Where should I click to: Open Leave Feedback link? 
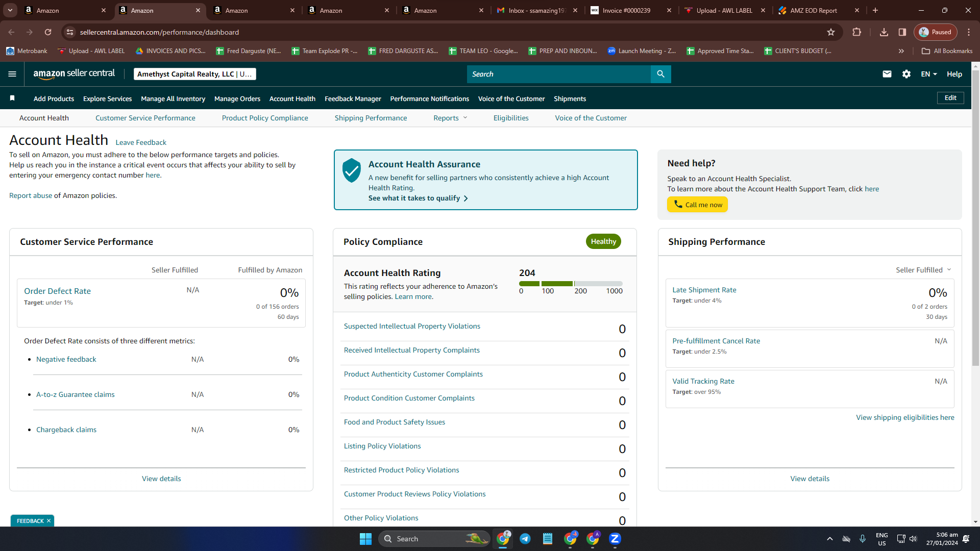(141, 142)
